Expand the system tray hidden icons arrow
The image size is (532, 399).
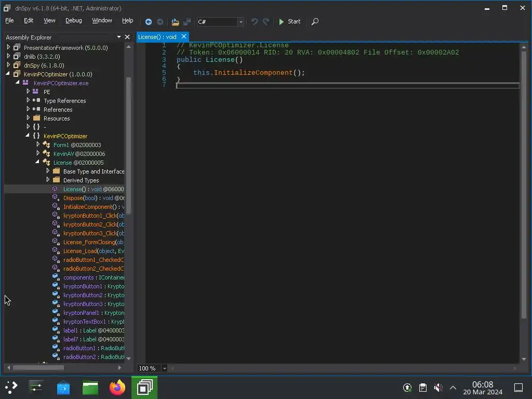coord(453,388)
